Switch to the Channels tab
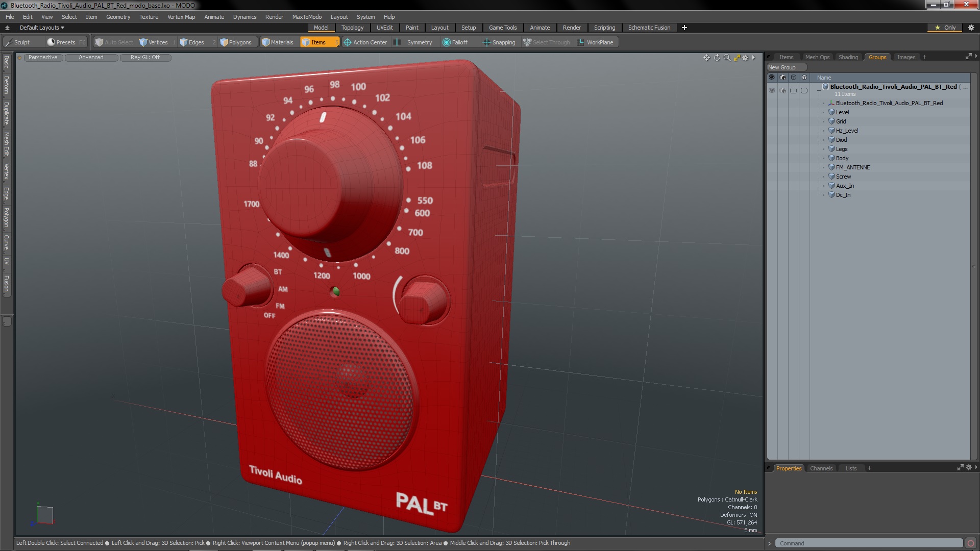 (x=821, y=468)
